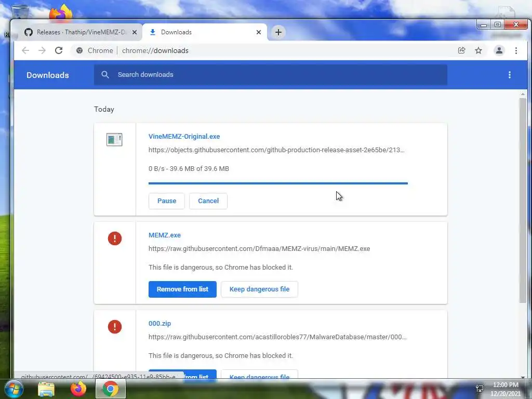Viewport: 532px width, 399px height.
Task: Open the VineMEMZ-Original.exe file link
Action: click(184, 137)
